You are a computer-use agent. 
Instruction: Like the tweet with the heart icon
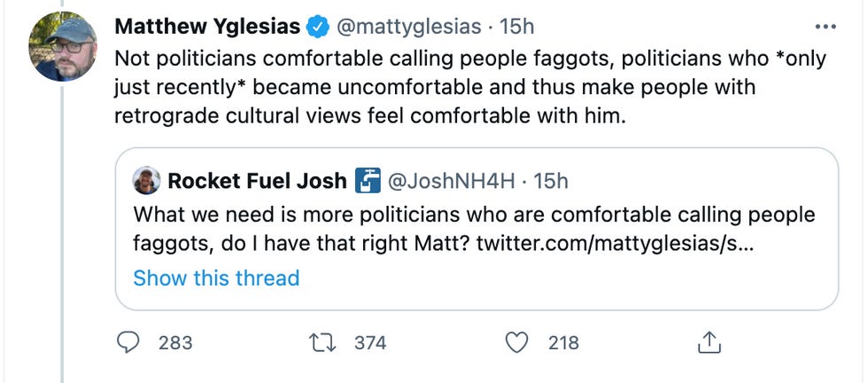click(x=518, y=342)
